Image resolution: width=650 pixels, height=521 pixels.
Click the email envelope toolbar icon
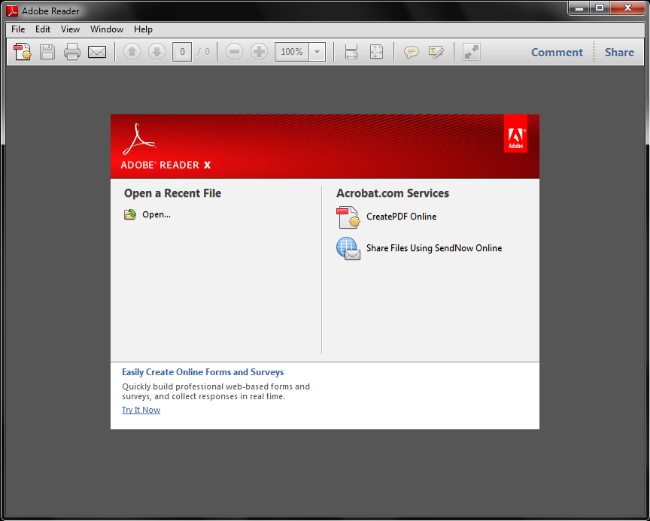click(97, 52)
